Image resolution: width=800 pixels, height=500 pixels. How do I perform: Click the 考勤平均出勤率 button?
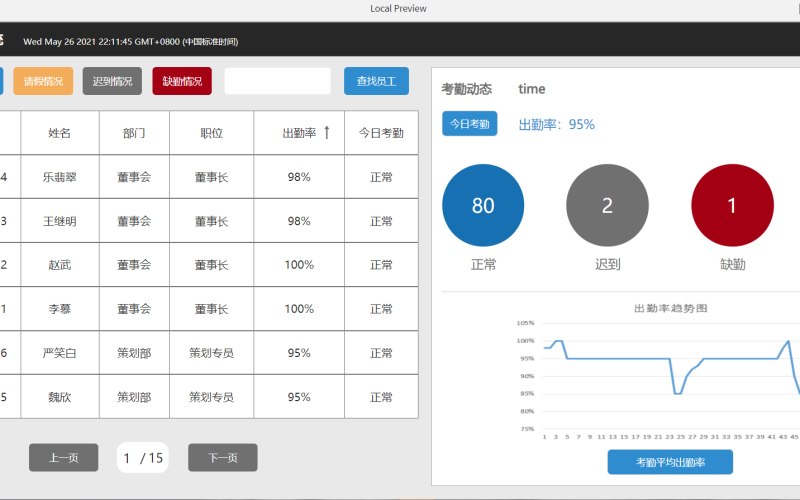[x=670, y=462]
